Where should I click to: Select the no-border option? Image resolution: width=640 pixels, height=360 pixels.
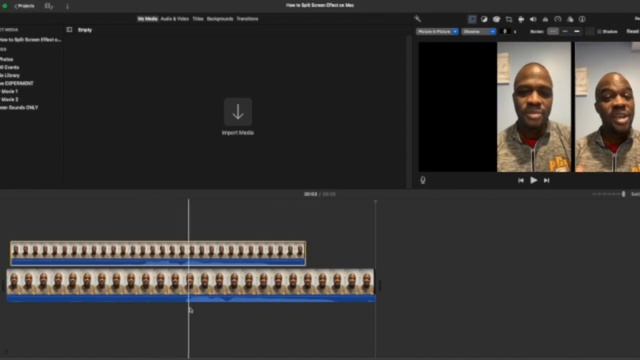coord(553,31)
